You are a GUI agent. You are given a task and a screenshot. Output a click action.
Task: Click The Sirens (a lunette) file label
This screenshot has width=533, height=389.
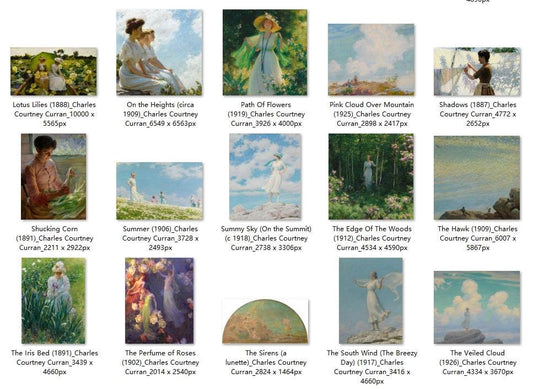click(x=266, y=362)
